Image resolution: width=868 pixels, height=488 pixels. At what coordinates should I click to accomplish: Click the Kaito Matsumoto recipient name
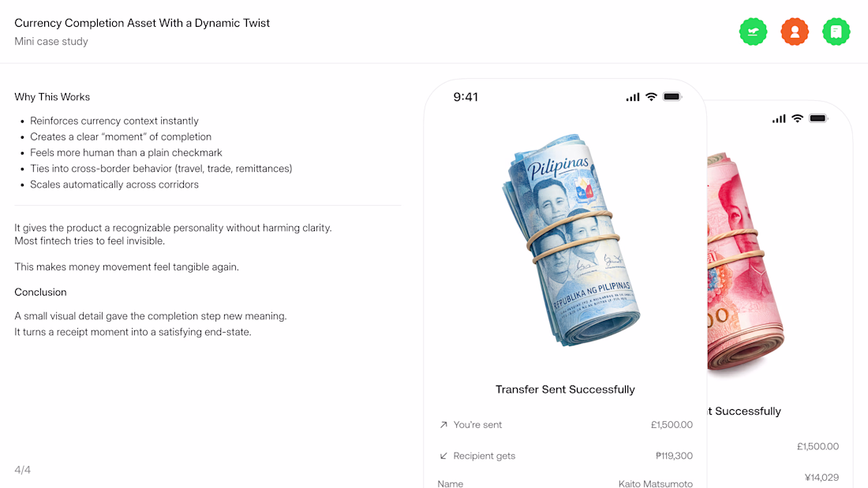point(656,483)
